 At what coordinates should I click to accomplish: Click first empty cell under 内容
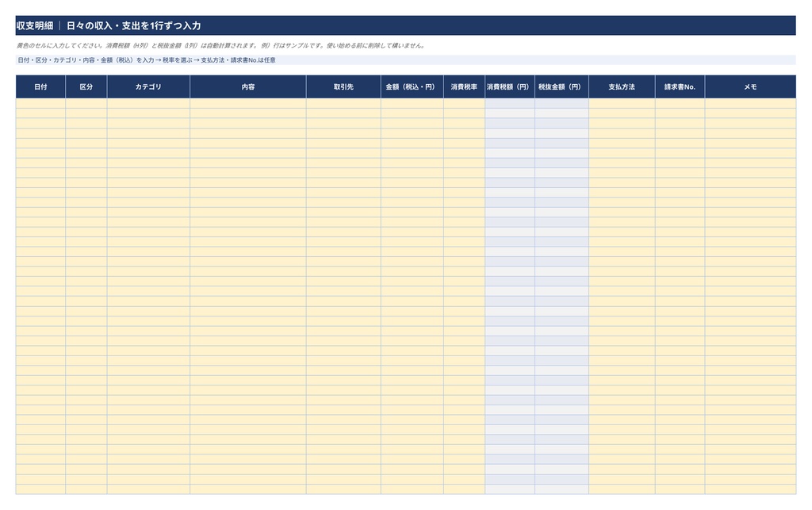[x=248, y=104]
